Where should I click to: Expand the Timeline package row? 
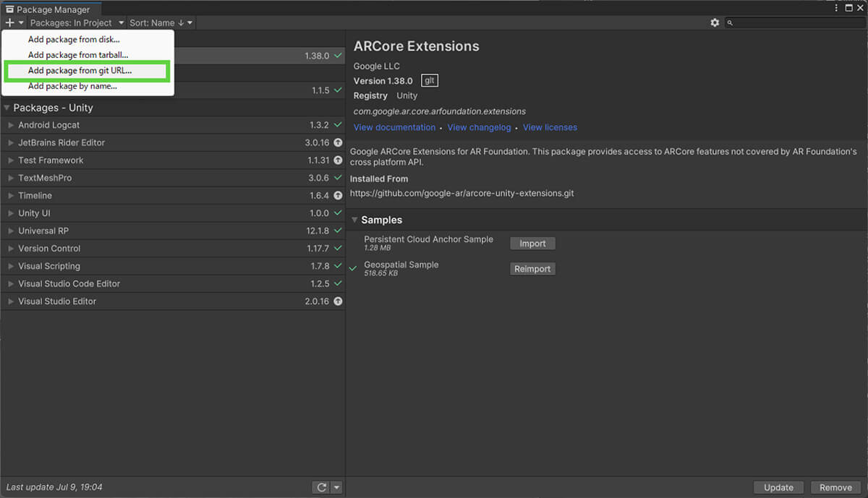click(11, 196)
